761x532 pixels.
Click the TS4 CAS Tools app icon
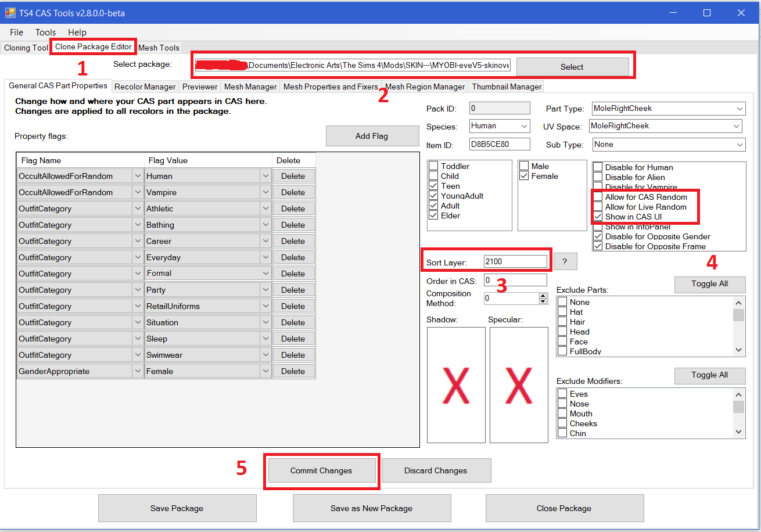(10, 13)
